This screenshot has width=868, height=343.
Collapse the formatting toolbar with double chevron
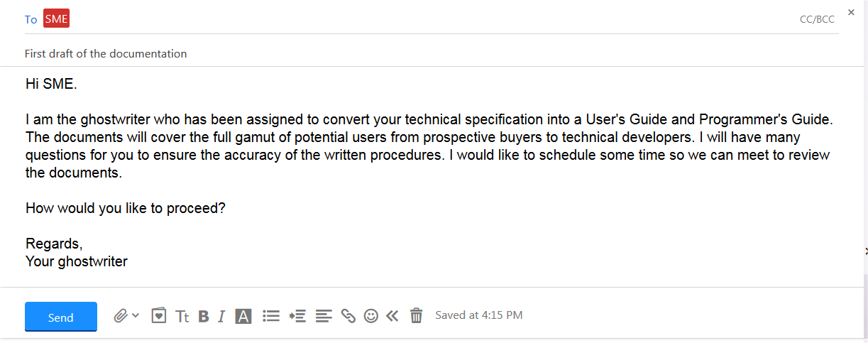(x=392, y=316)
